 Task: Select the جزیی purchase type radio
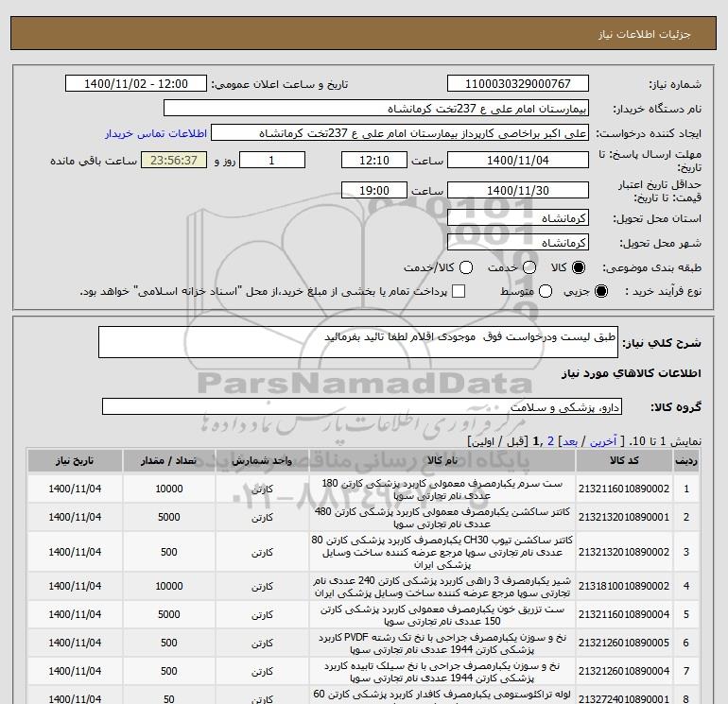coord(600,291)
